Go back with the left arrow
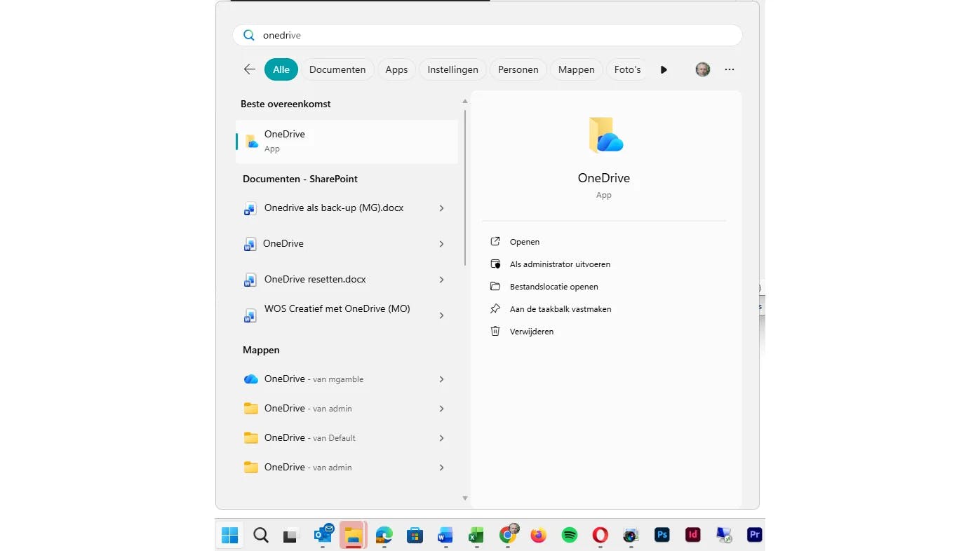Screen dimensions: 980x551 [249, 69]
